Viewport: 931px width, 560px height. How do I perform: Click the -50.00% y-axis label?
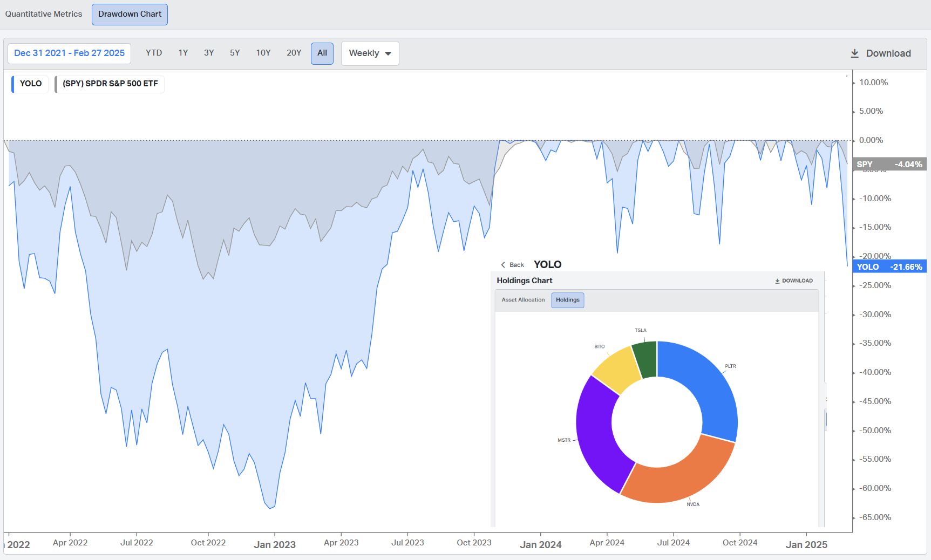875,431
